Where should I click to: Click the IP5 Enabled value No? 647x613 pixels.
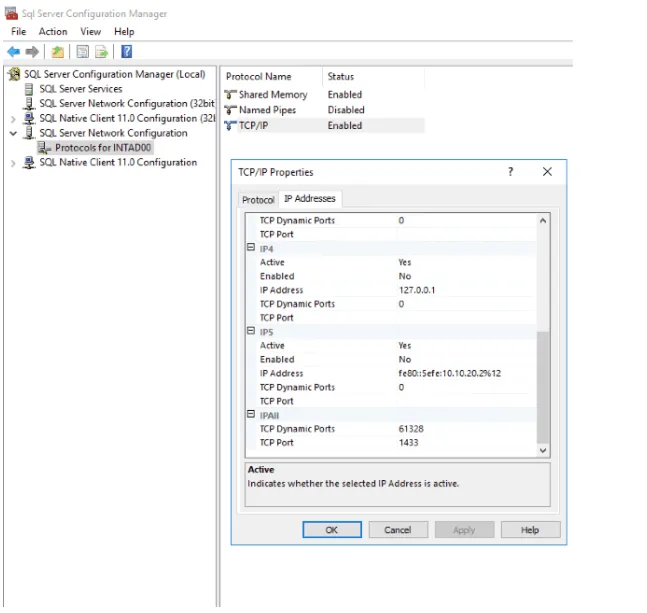[x=404, y=359]
